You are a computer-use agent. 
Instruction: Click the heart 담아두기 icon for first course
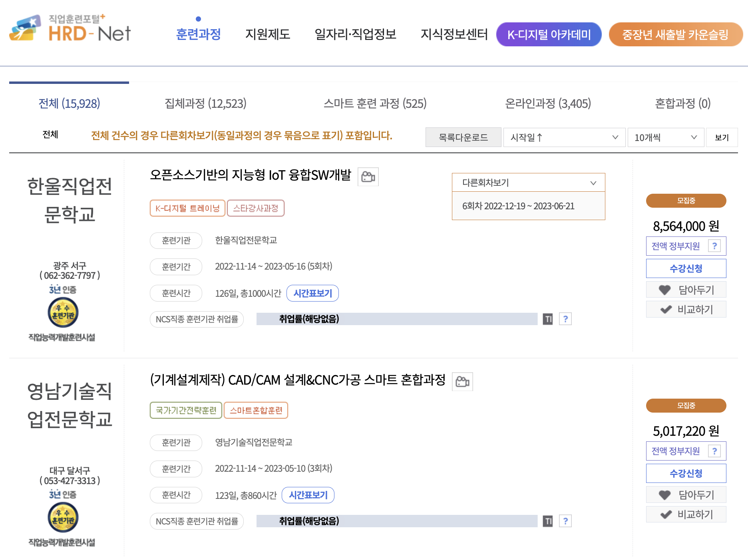pos(664,290)
